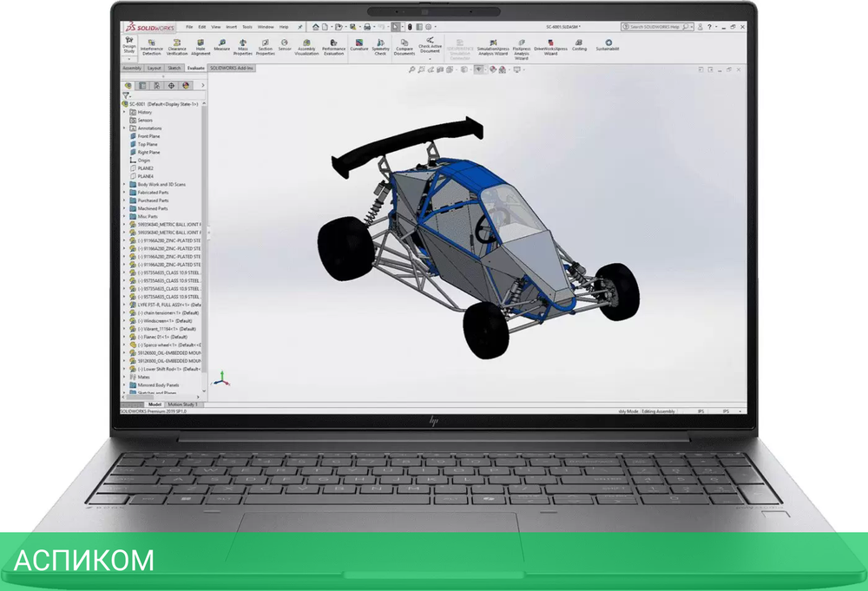
Task: Launch the SimulationXpress Analysis Wizard
Action: point(492,48)
